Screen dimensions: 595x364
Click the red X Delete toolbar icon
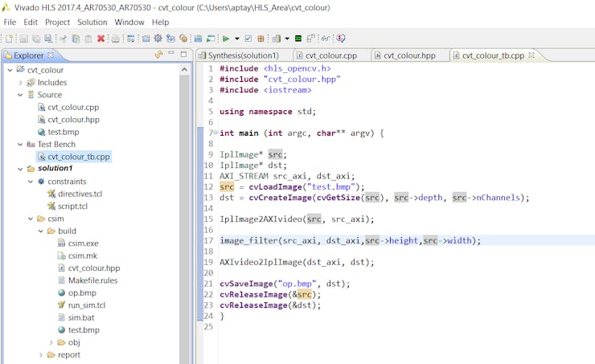101,39
